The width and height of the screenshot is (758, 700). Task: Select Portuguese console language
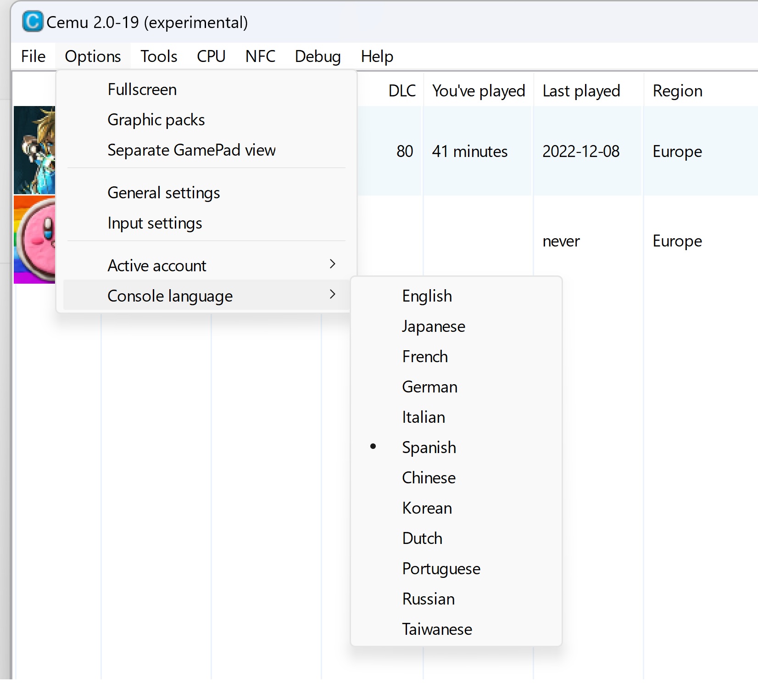pyautogui.click(x=456, y=569)
